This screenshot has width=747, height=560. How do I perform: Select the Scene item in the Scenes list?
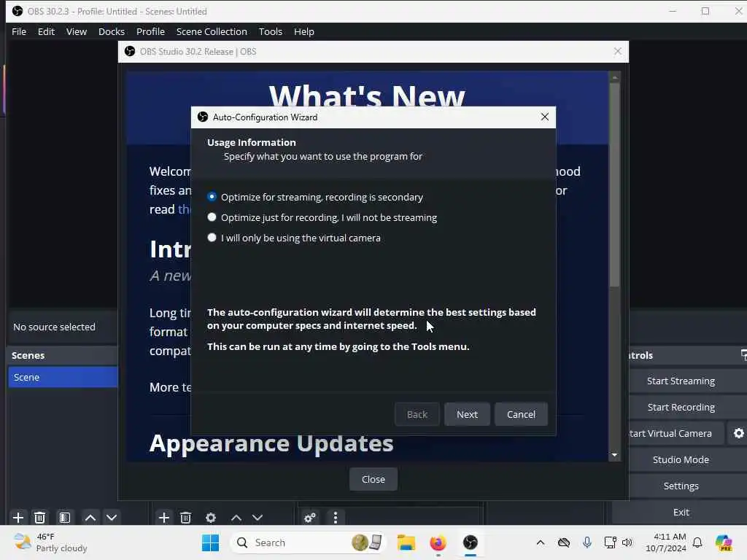[63, 377]
